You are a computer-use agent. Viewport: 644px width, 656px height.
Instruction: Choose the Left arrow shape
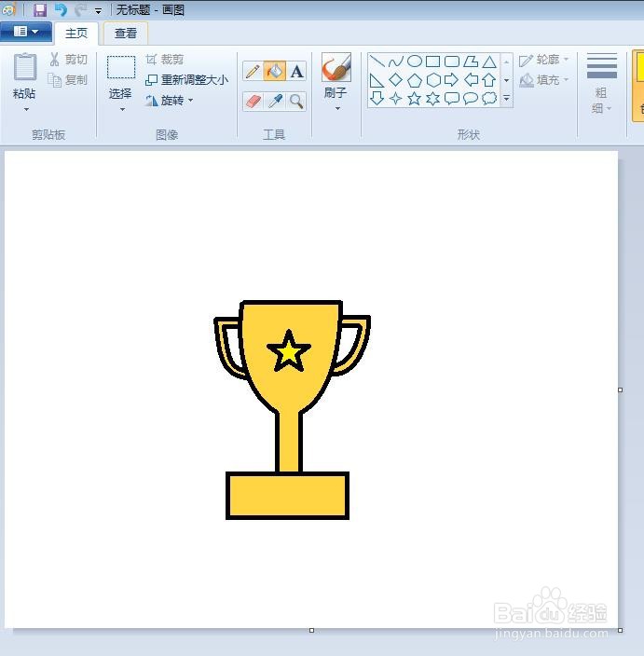[x=472, y=80]
